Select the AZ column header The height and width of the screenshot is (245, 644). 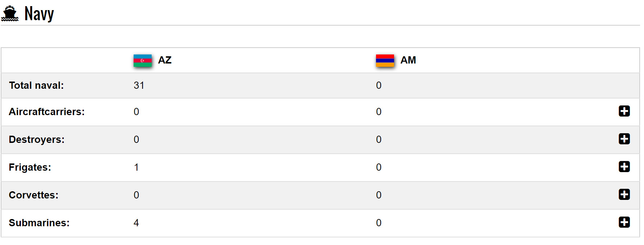point(165,60)
